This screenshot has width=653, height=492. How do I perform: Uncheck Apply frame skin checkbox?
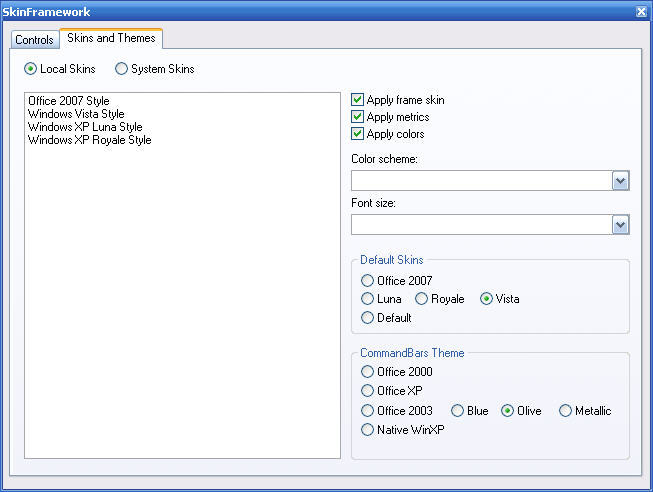click(x=357, y=100)
